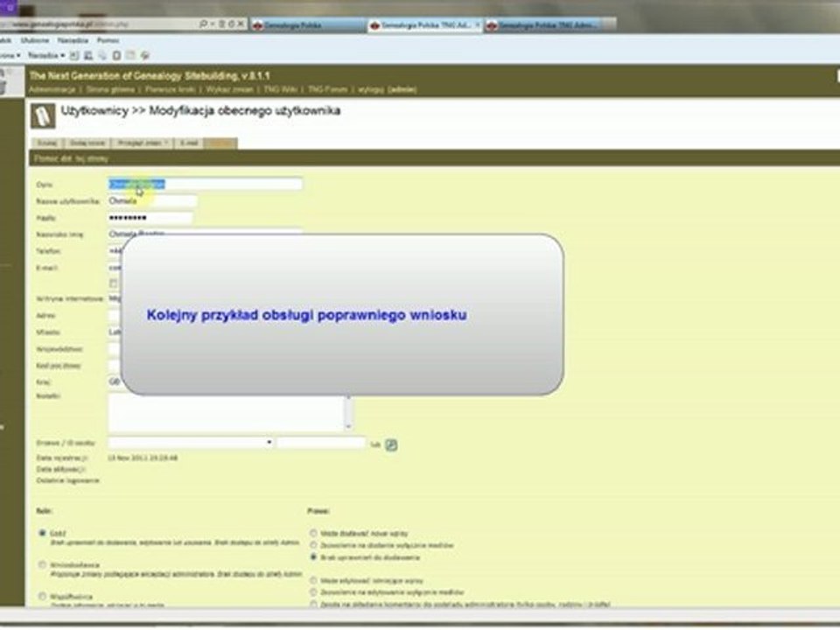Click the registration date text 13 Nov 2011
This screenshot has height=630, width=840.
[143, 458]
